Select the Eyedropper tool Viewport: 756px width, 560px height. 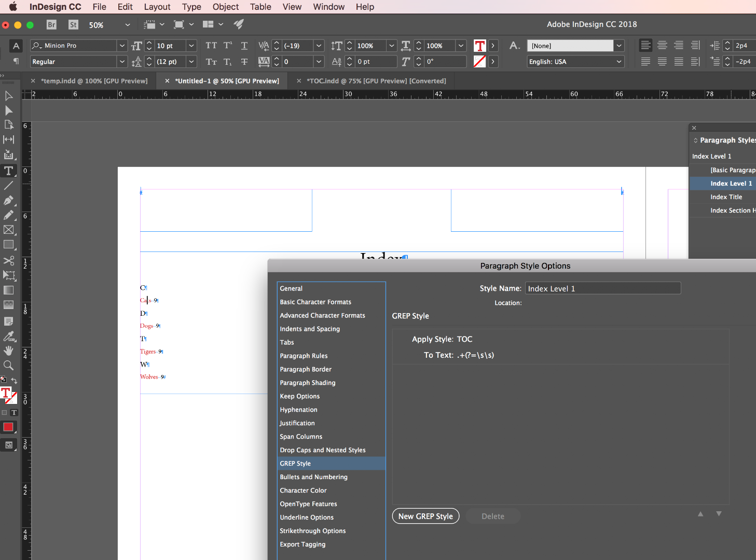pyautogui.click(x=9, y=337)
